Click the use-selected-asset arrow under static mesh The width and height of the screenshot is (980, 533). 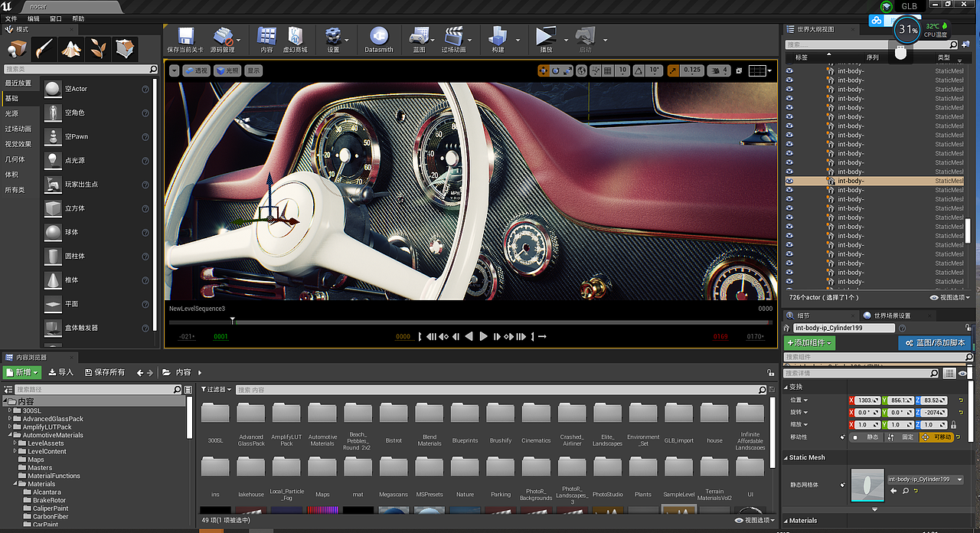pyautogui.click(x=893, y=491)
